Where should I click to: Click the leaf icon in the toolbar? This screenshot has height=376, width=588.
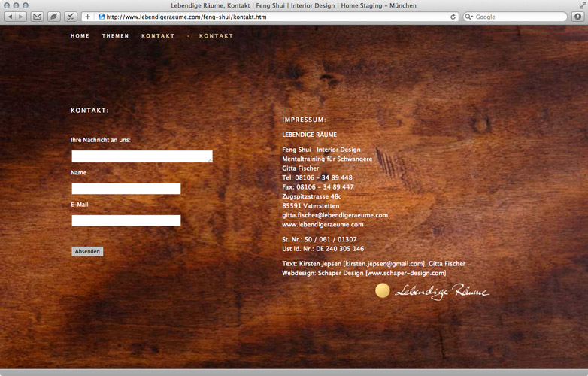53,17
